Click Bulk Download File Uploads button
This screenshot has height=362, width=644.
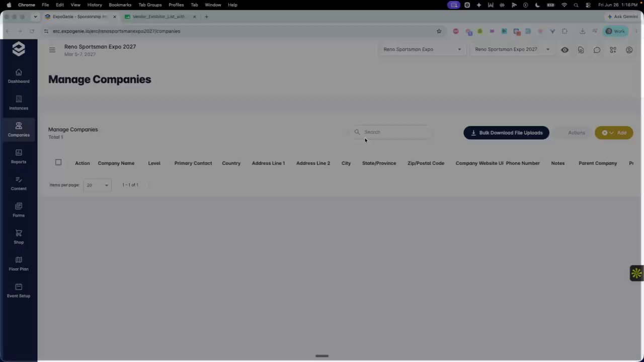click(506, 133)
